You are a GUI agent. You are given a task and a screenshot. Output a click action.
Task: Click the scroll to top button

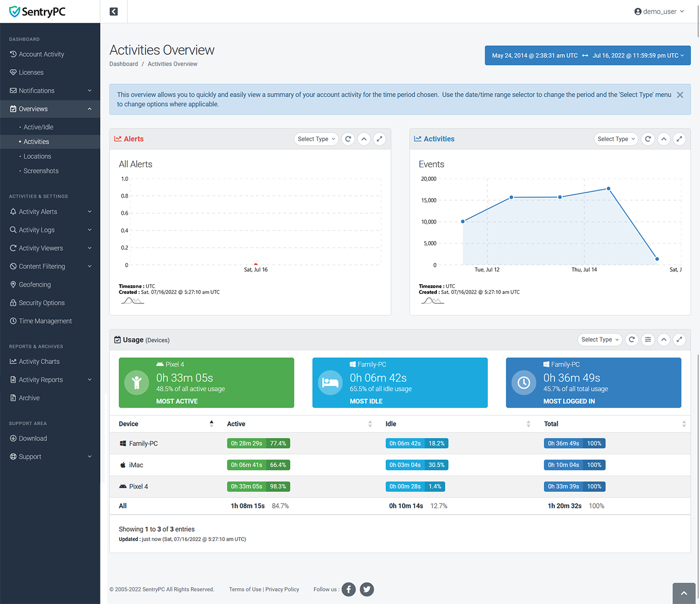coord(684,593)
